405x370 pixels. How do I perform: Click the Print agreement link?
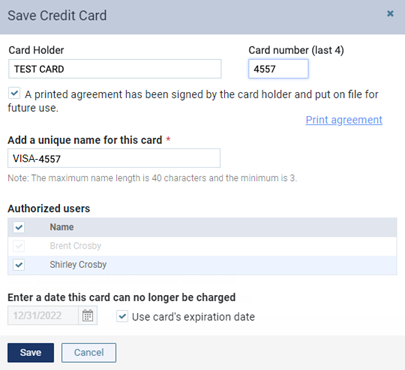(344, 120)
